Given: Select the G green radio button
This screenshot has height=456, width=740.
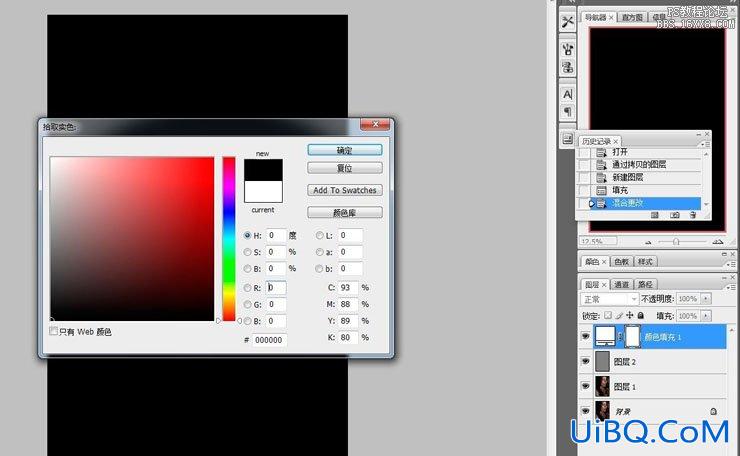Looking at the screenshot, I should [x=247, y=304].
